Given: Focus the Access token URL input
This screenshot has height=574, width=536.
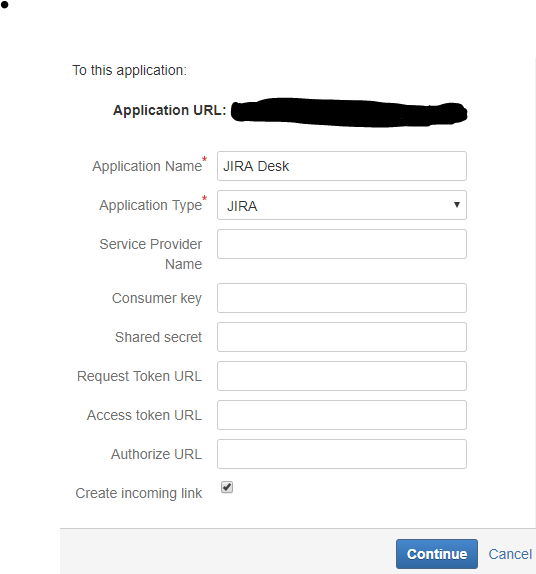Looking at the screenshot, I should tap(342, 415).
